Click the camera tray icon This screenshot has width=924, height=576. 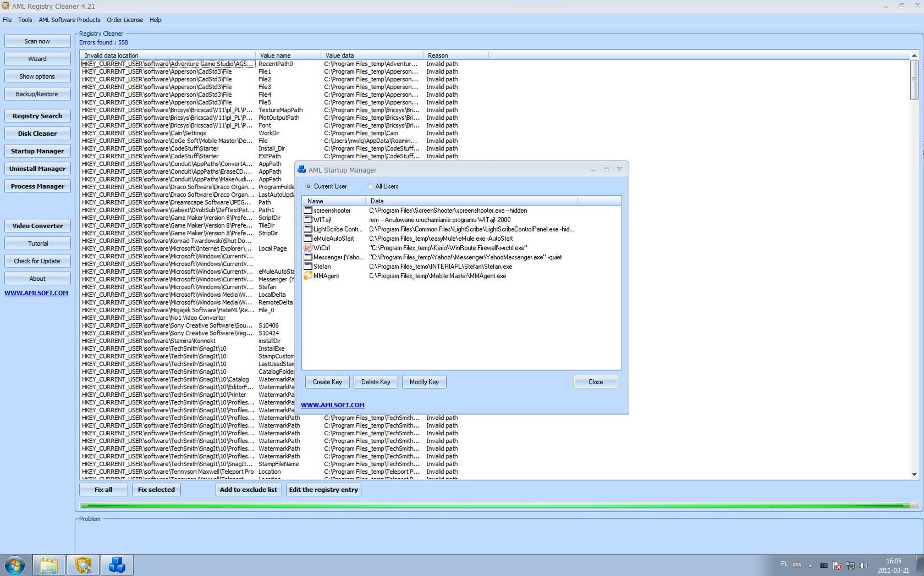[x=824, y=565]
